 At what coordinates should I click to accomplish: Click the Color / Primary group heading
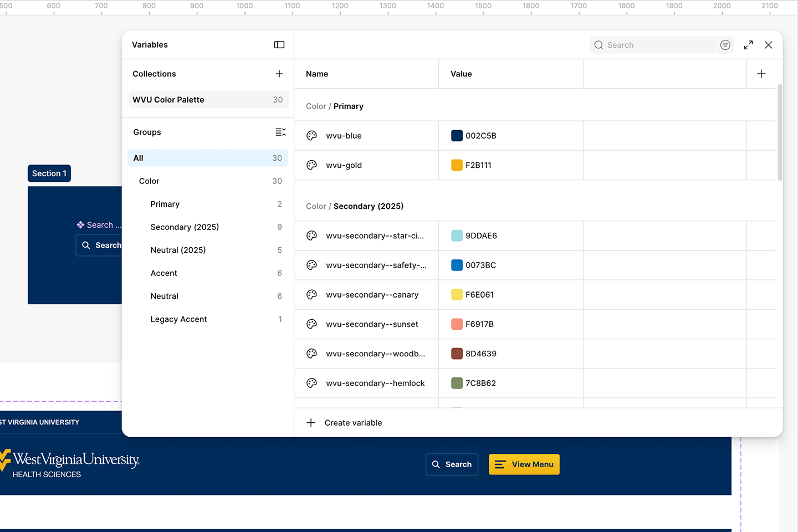tap(335, 106)
